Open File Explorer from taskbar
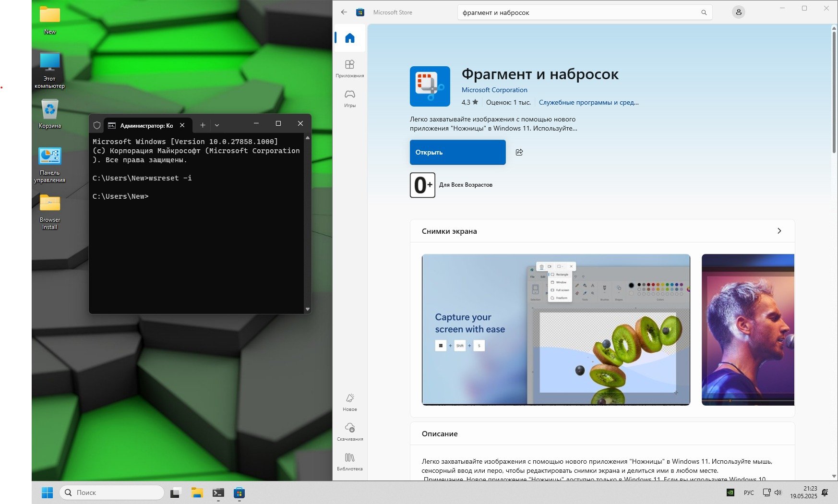Screen dimensions: 838x504 (197, 492)
